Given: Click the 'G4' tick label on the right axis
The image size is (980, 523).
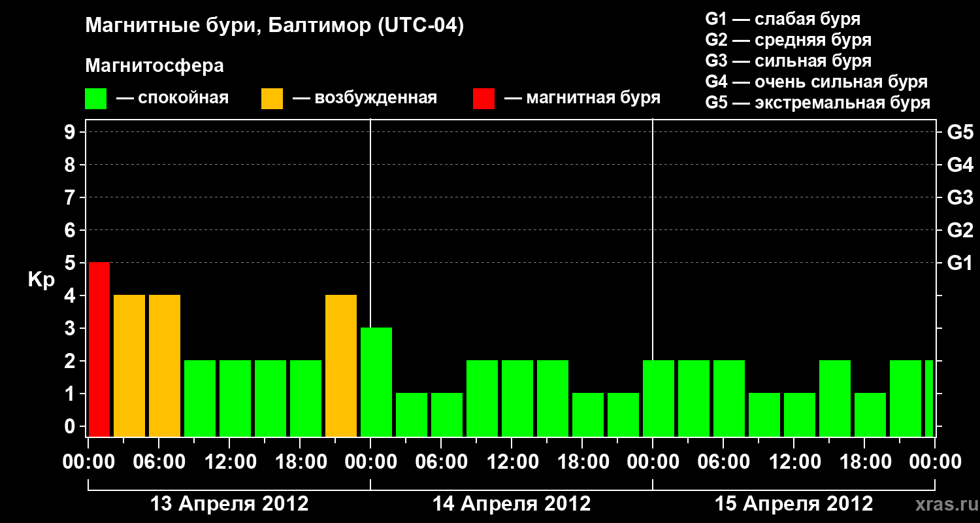Looking at the screenshot, I should (960, 165).
